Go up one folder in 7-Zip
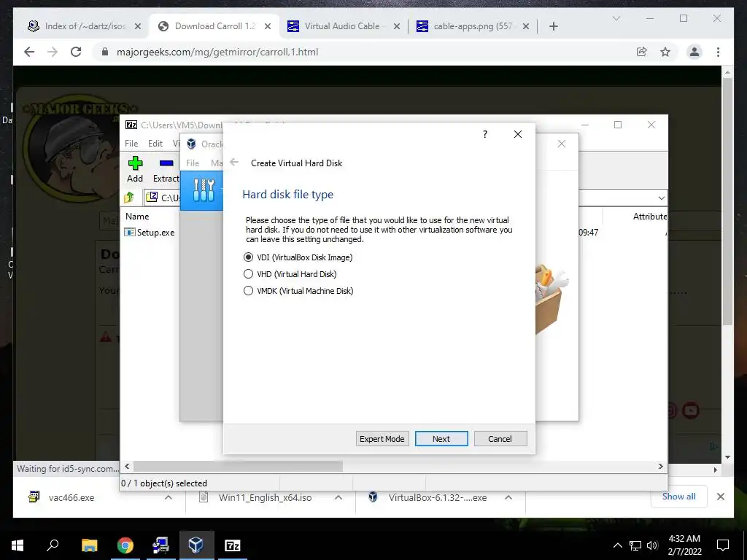Viewport: 747px width, 560px height. [129, 197]
